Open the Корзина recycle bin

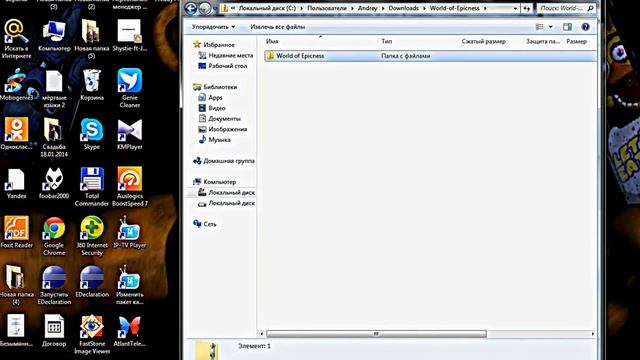pos(92,84)
